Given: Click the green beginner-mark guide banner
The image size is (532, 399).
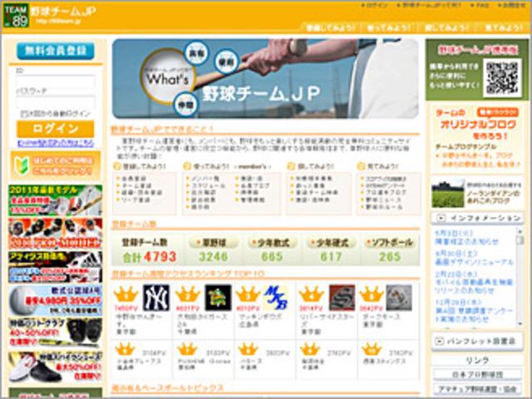Looking at the screenshot, I should (56, 165).
